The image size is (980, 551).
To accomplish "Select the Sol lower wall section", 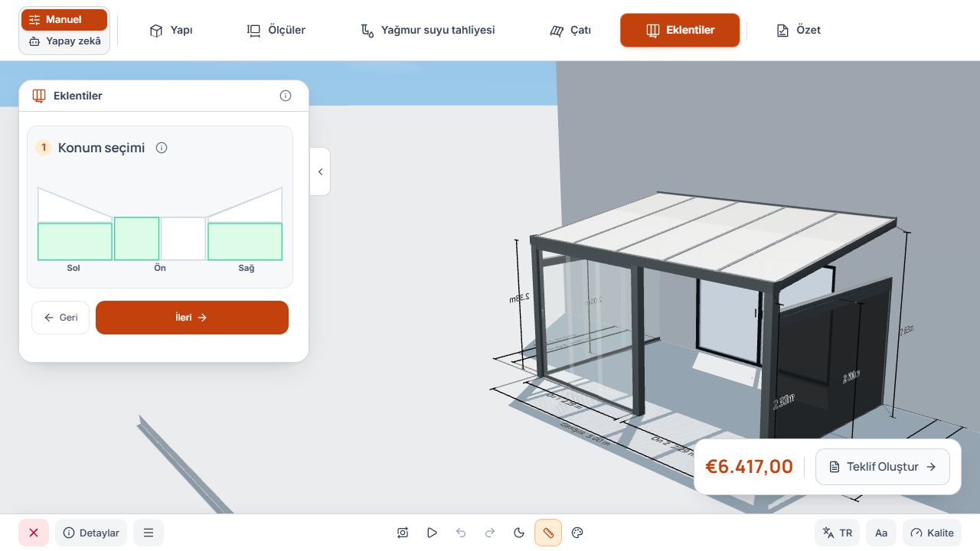I will 75,242.
